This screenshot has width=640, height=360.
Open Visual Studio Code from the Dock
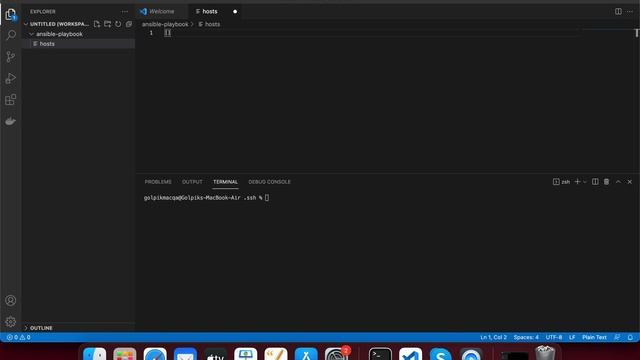pos(411,354)
